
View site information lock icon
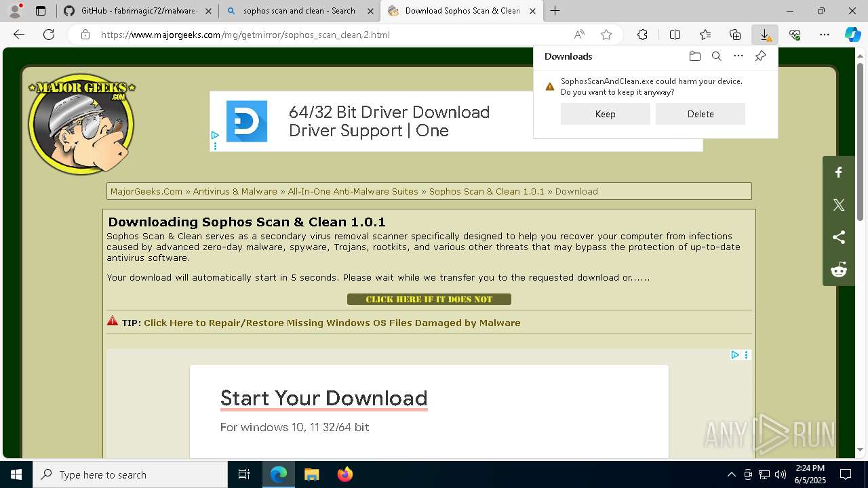tap(85, 35)
